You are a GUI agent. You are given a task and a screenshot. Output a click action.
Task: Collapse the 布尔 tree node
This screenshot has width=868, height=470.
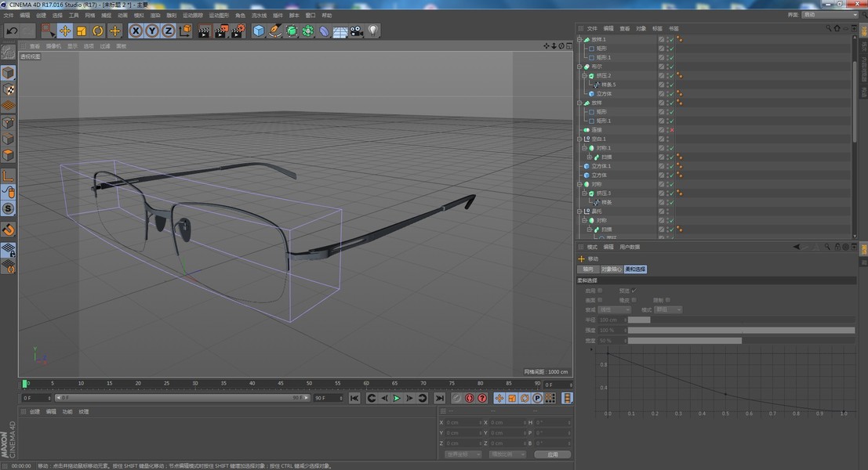[579, 67]
